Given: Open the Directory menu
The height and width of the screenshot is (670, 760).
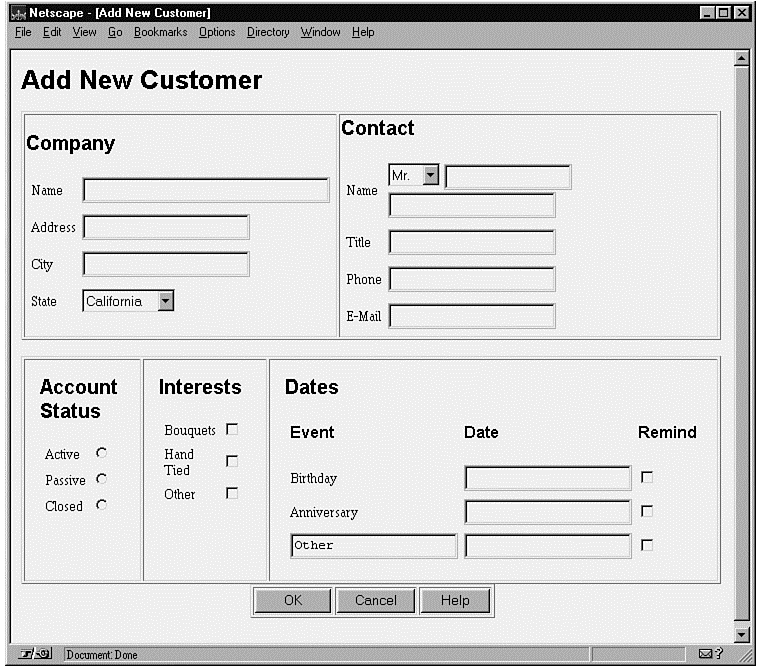Looking at the screenshot, I should tap(267, 32).
